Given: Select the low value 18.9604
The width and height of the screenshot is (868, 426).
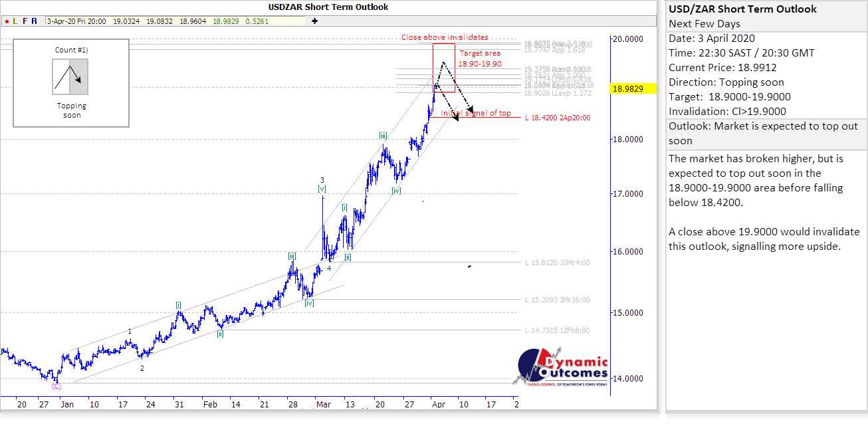Looking at the screenshot, I should click(x=193, y=21).
